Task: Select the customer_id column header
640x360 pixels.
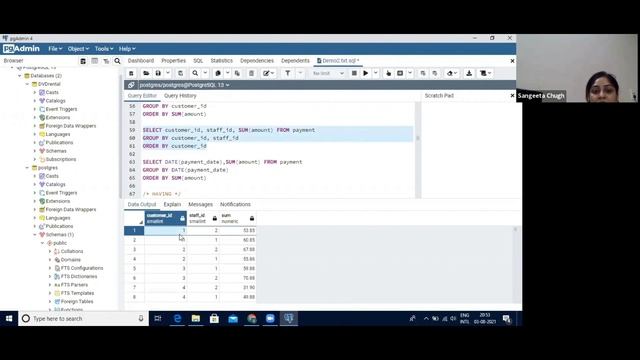Action: [165, 218]
